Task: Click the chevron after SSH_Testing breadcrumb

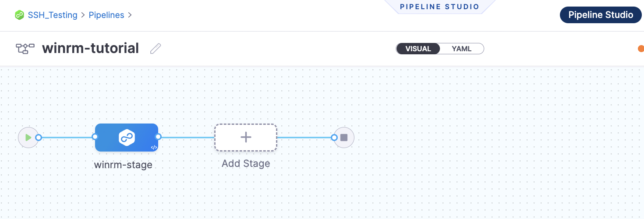Action: 83,15
